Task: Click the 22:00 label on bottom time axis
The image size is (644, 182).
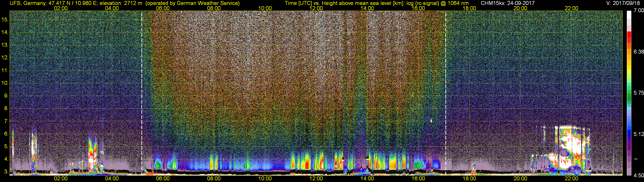Action: point(571,179)
